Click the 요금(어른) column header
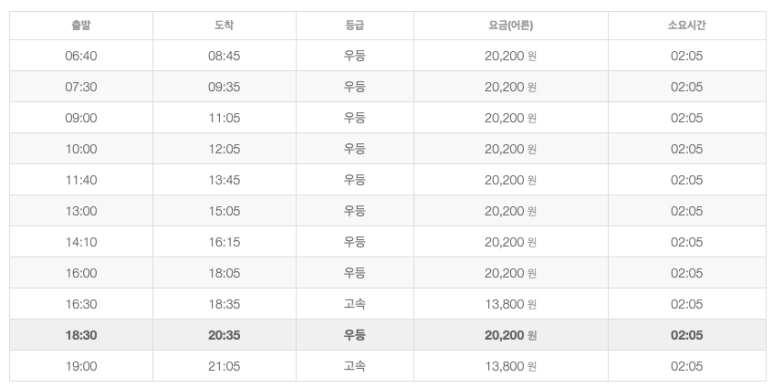 511,25
